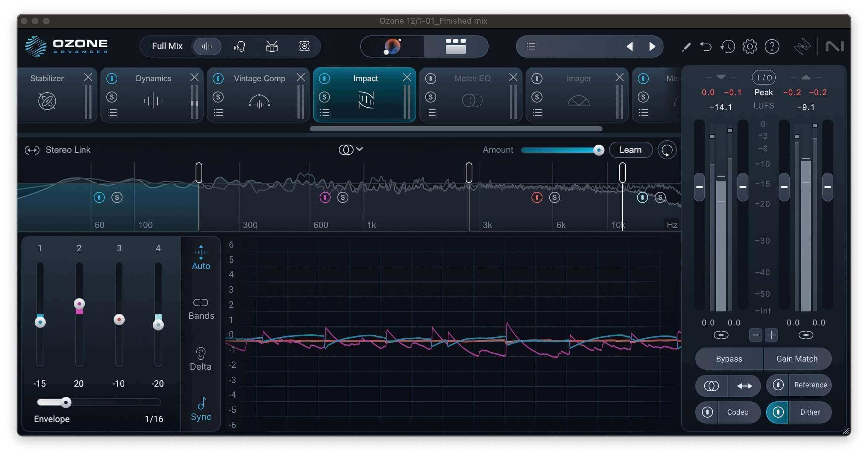
Task: Click the Gain Match button
Action: pyautogui.click(x=797, y=359)
